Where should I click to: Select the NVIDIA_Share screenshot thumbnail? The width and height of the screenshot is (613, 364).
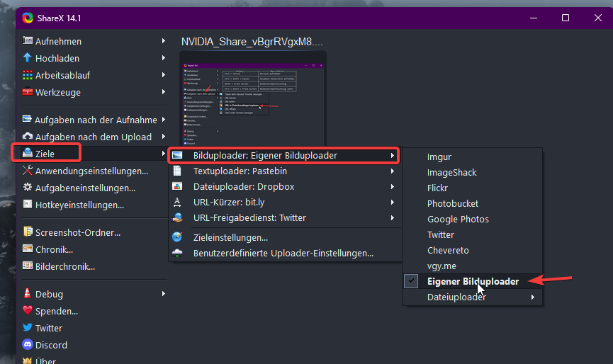254,98
